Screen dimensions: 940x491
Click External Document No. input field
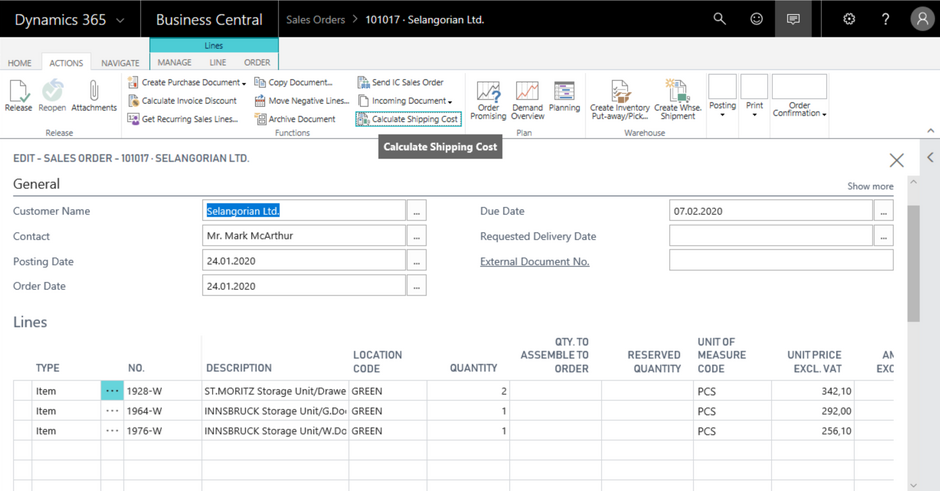click(781, 261)
